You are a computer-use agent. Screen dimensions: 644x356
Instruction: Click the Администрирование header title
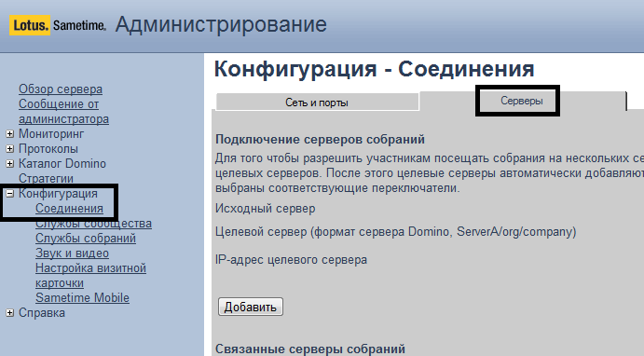coord(221,24)
